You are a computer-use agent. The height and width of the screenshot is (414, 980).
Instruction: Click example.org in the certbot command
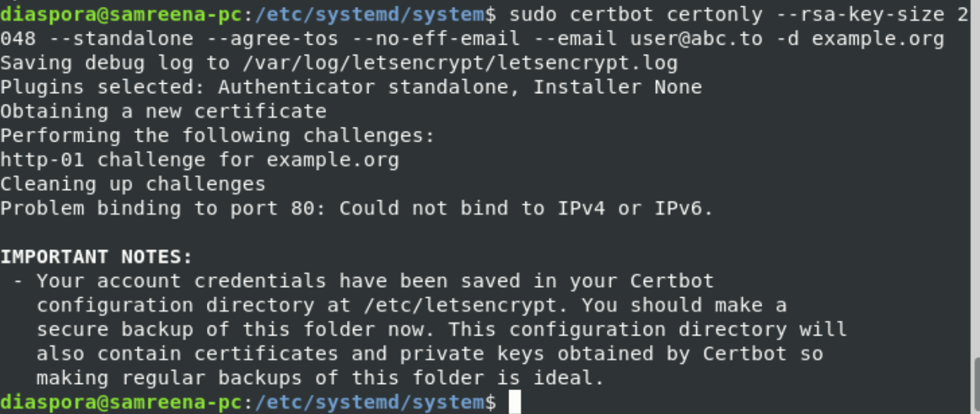[877, 38]
